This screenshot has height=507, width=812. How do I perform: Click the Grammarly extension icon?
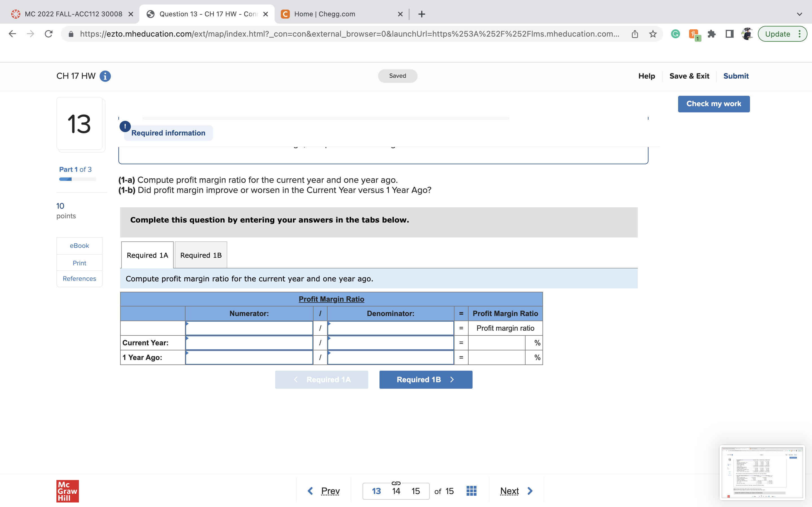(x=675, y=34)
